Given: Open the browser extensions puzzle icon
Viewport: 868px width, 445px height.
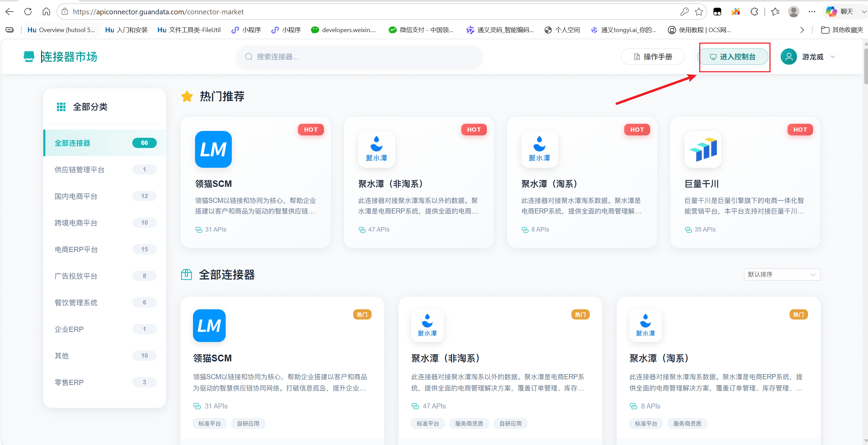Looking at the screenshot, I should tap(754, 12).
